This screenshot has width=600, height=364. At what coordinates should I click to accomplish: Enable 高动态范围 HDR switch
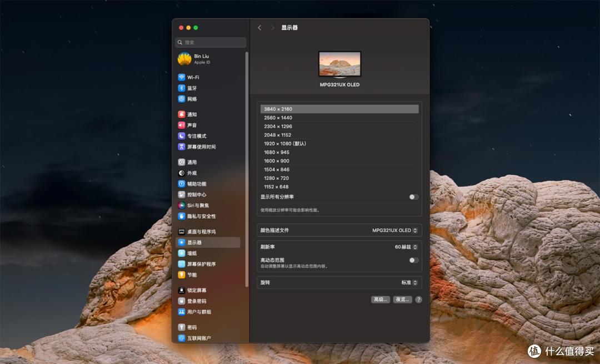pyautogui.click(x=414, y=260)
